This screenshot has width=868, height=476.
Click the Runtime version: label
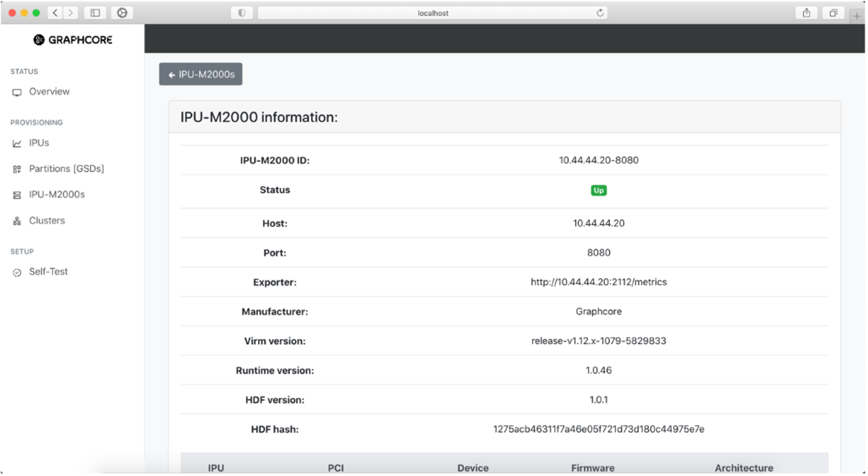(274, 370)
